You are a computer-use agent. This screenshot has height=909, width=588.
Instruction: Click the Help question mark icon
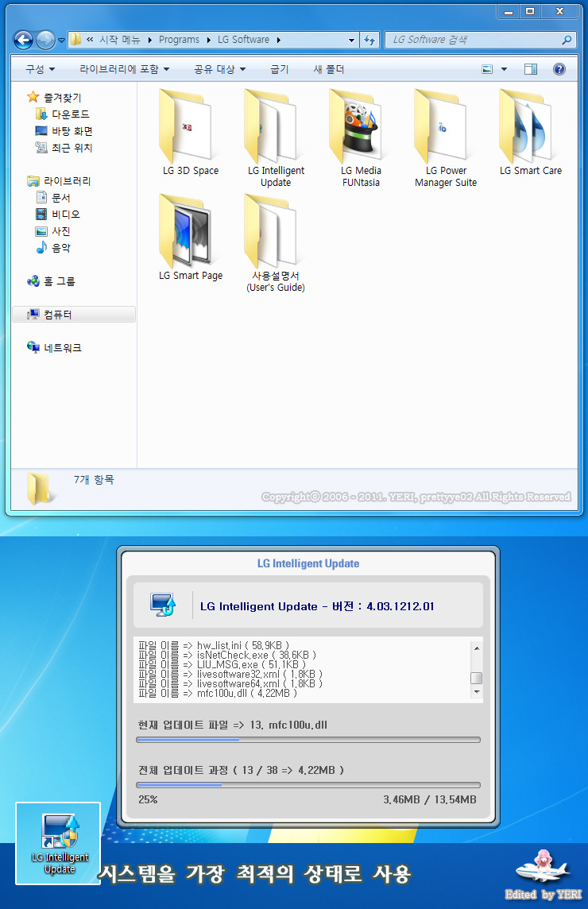(x=559, y=69)
